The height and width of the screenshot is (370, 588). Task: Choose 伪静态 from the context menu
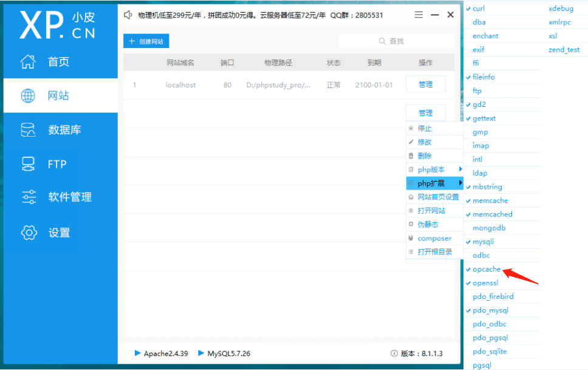pyautogui.click(x=428, y=225)
